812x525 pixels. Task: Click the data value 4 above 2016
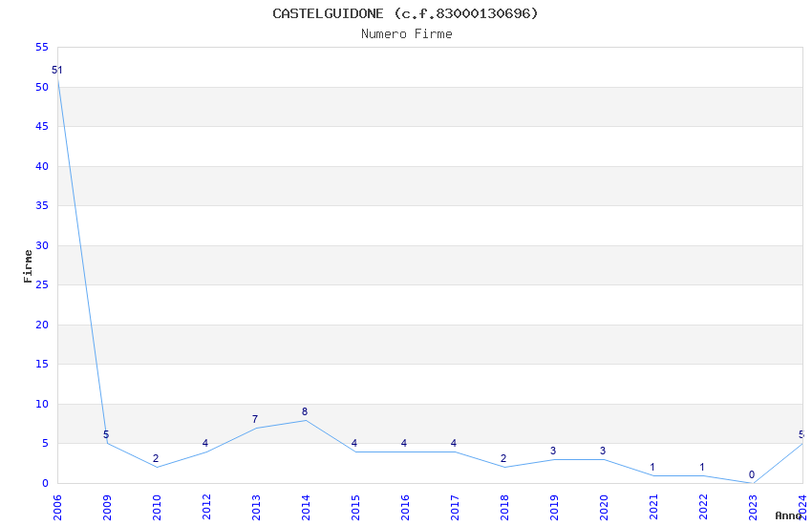[x=404, y=443]
